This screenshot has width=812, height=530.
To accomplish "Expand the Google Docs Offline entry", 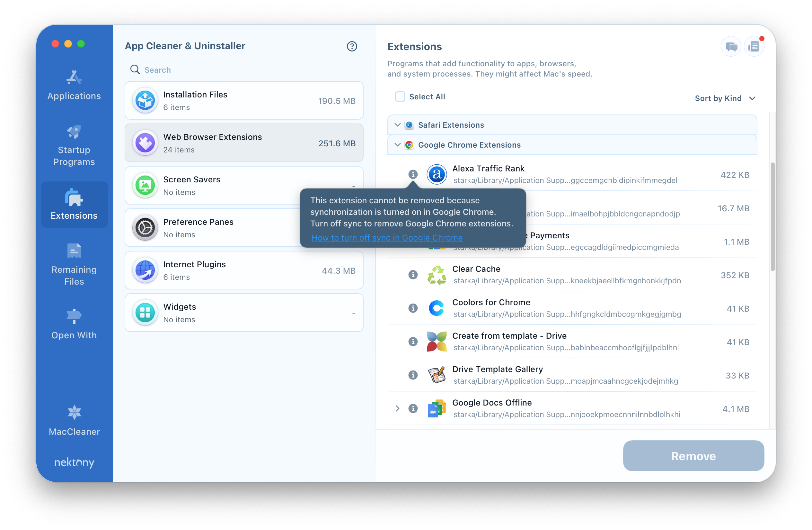I will pyautogui.click(x=397, y=408).
